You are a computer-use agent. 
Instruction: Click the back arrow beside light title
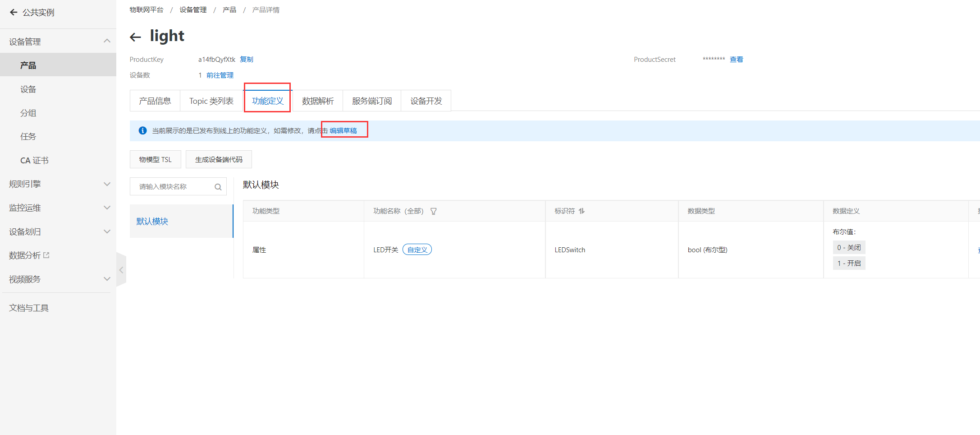pyautogui.click(x=135, y=37)
